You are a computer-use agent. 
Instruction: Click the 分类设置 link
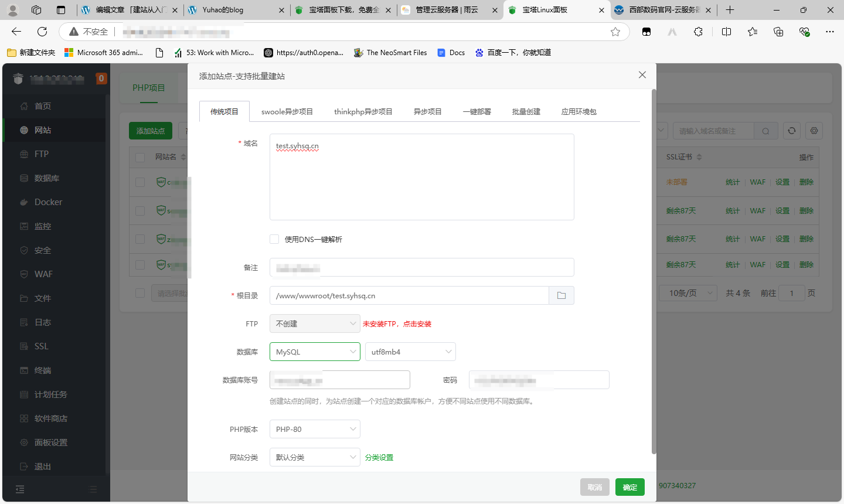[379, 457]
